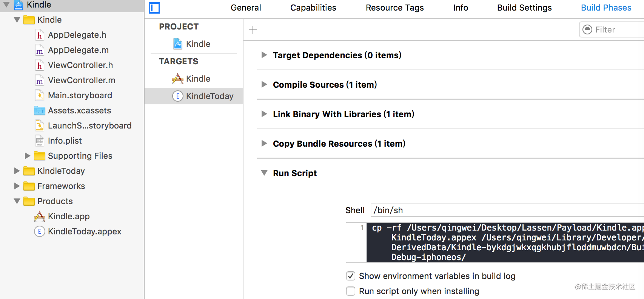Click inside the run script code editor

(505, 243)
